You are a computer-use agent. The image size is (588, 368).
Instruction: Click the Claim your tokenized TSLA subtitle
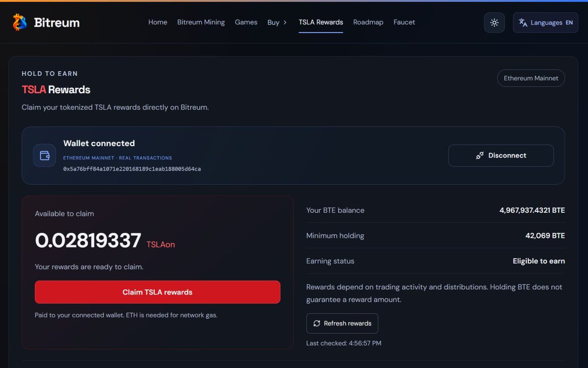click(115, 107)
